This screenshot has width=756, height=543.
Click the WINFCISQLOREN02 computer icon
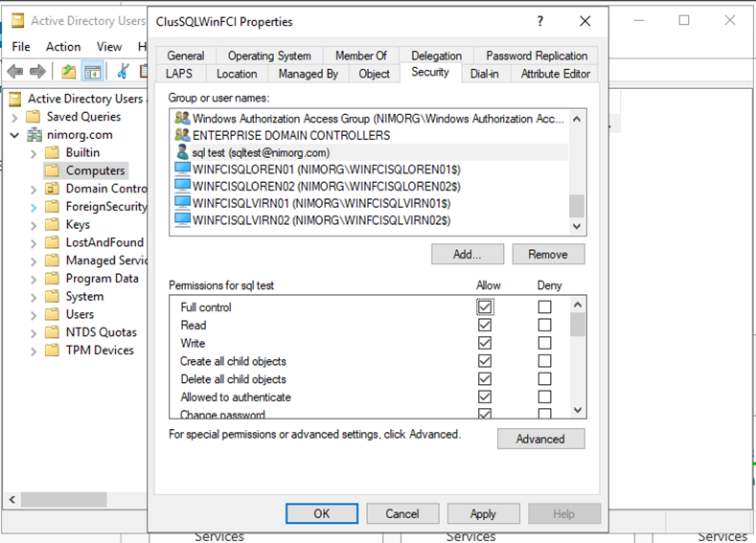click(182, 186)
